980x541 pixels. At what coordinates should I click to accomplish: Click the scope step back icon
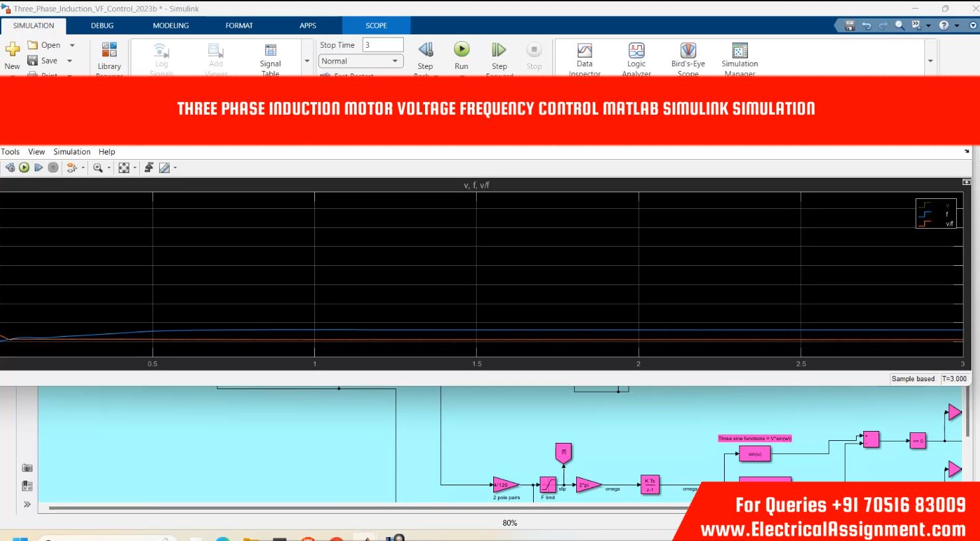10,168
